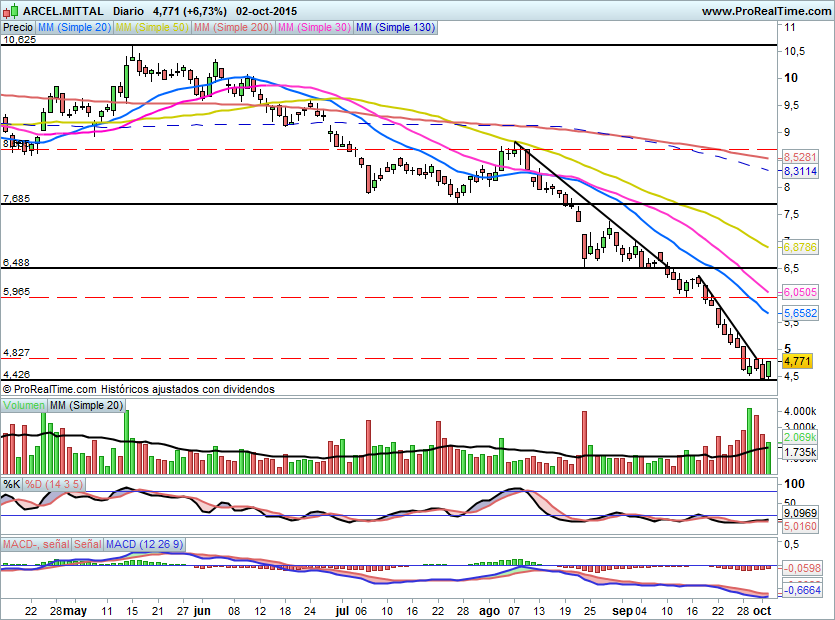Click the ago month axis label
The image size is (835, 620).
pyautogui.click(x=489, y=611)
